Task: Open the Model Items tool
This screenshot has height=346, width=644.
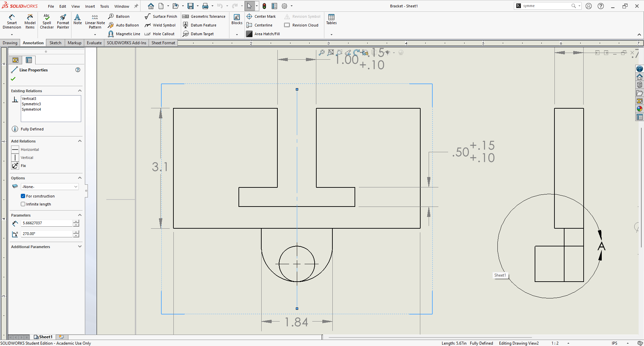Action: [x=30, y=22]
